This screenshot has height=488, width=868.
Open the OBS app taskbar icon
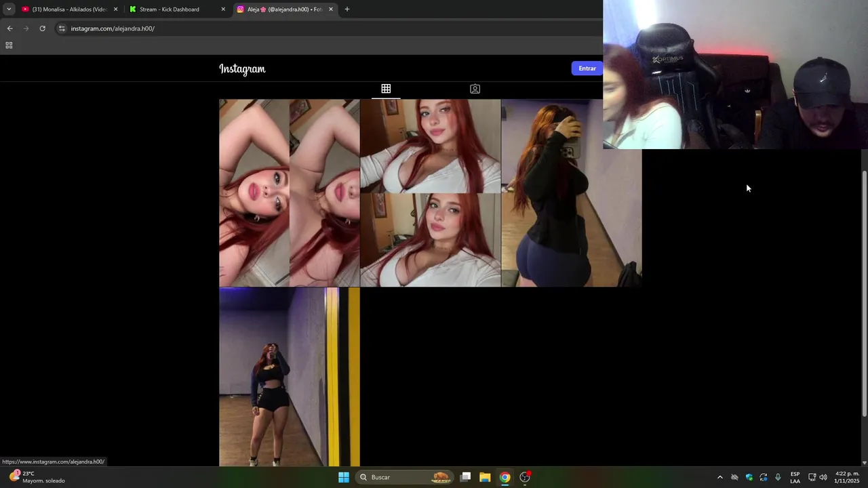coord(525,477)
